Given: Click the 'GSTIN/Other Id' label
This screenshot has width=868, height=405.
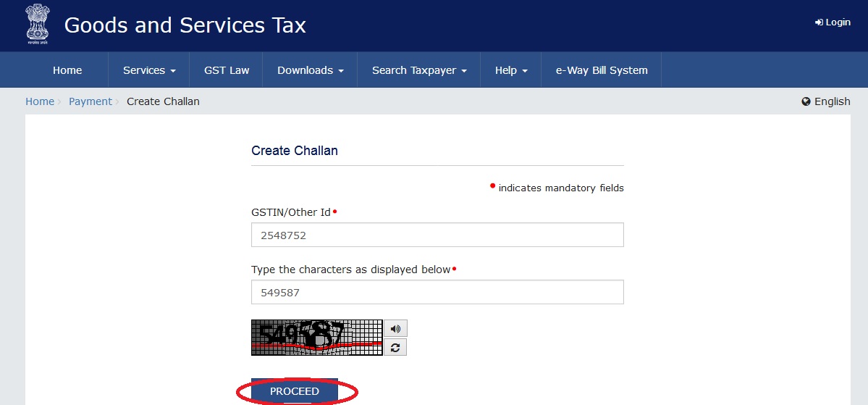Looking at the screenshot, I should pyautogui.click(x=290, y=212).
